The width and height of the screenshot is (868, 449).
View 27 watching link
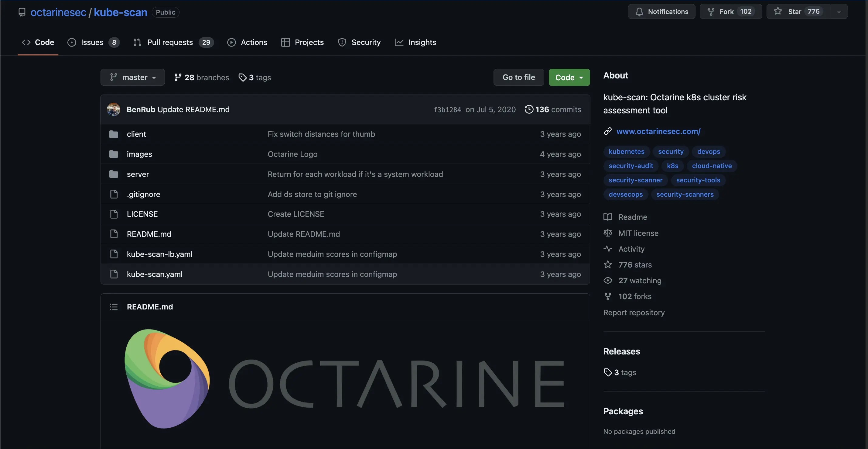coord(632,281)
